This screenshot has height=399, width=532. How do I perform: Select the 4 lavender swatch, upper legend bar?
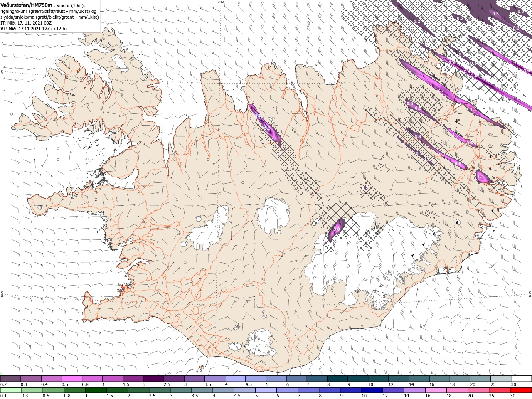(x=235, y=379)
